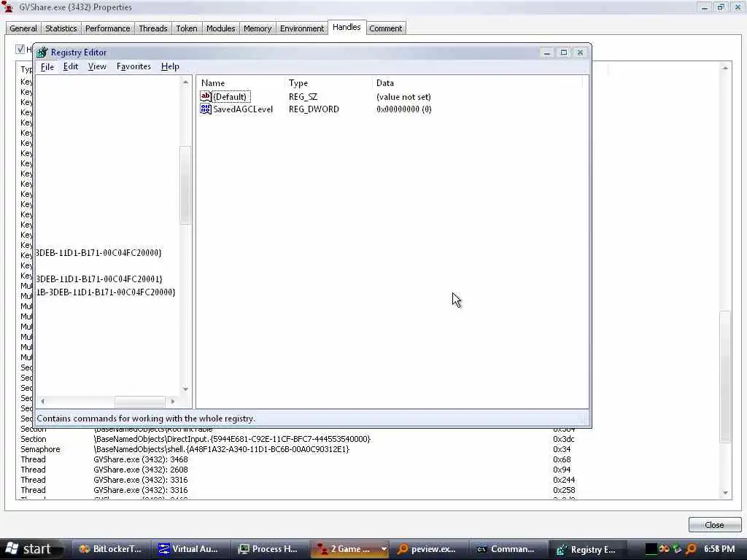Screen dimensions: 747x560
Task: Select the (Default) value name
Action: [230, 97]
